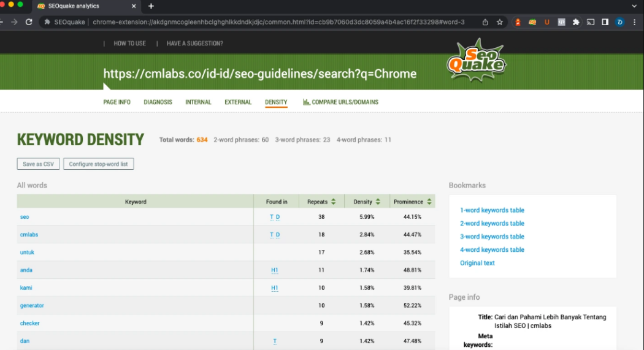Switch to the INTERNAL tab
The image size is (644, 350).
click(198, 102)
